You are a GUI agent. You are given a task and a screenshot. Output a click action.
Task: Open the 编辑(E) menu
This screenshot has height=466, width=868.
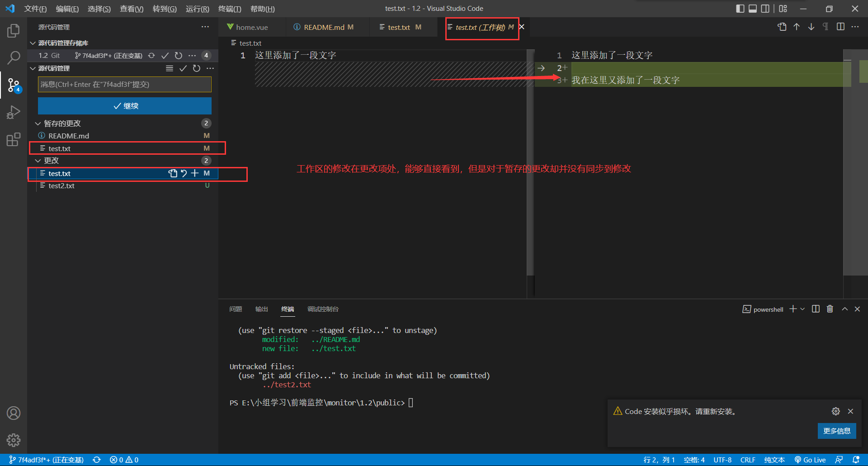pos(67,9)
